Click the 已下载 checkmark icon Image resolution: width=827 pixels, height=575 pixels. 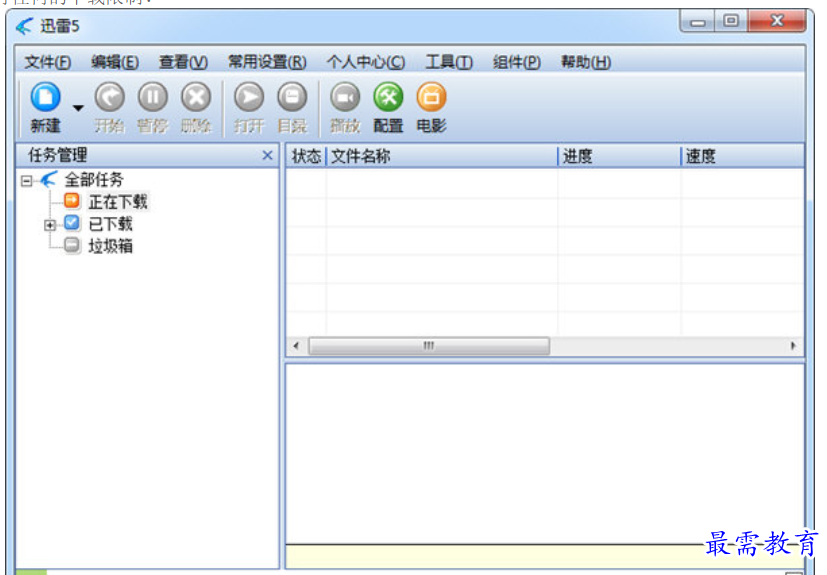pos(72,223)
